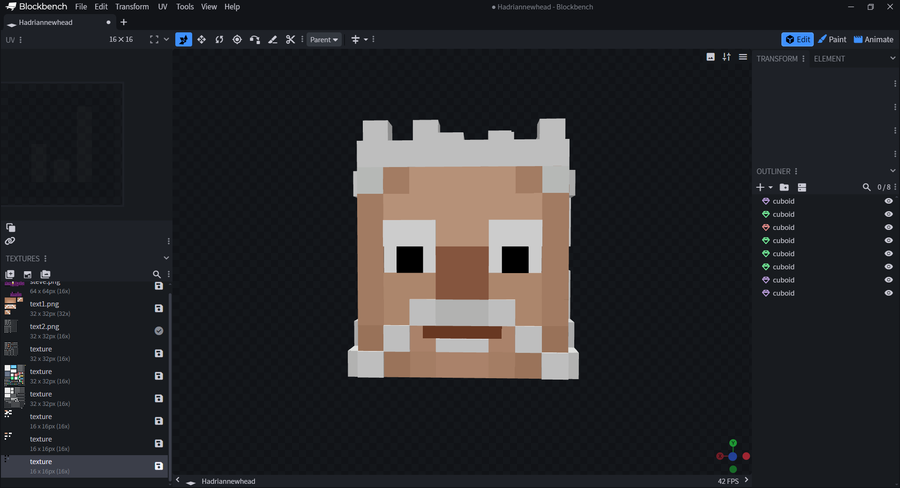
Task: Toggle Outliner options list icon
Action: (x=802, y=187)
